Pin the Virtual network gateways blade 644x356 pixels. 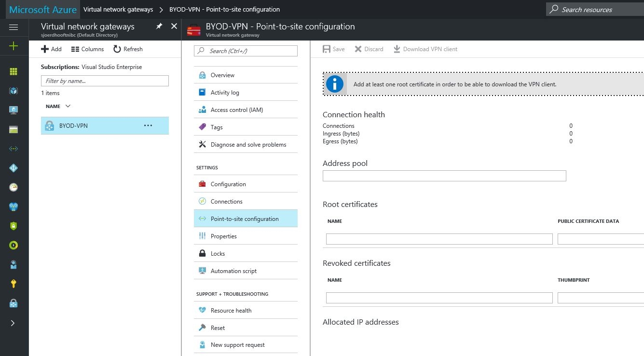[159, 26]
